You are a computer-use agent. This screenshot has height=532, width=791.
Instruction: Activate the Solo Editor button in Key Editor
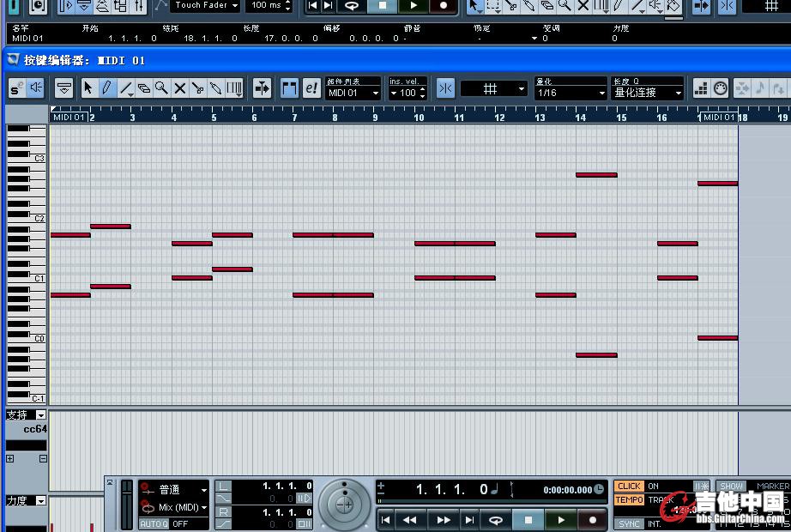click(16, 88)
